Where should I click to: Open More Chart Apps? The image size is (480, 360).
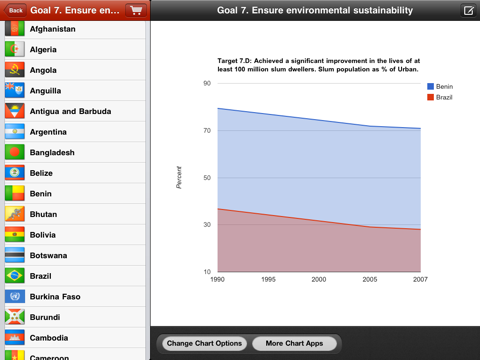[x=294, y=343]
